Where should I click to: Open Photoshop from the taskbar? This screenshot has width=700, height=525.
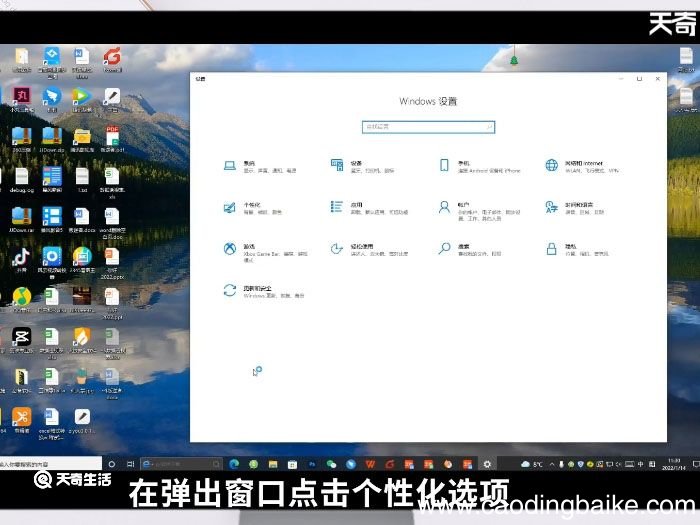312,464
